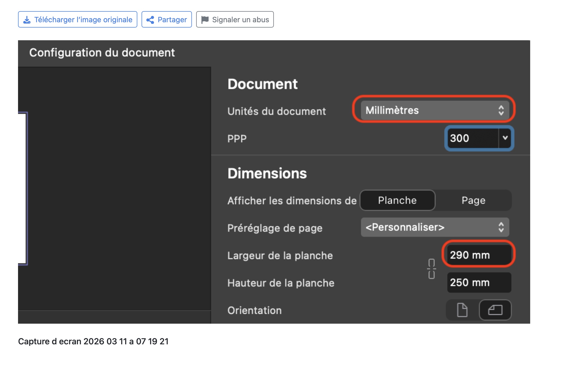Click the share icon next to Partager

pyautogui.click(x=150, y=20)
